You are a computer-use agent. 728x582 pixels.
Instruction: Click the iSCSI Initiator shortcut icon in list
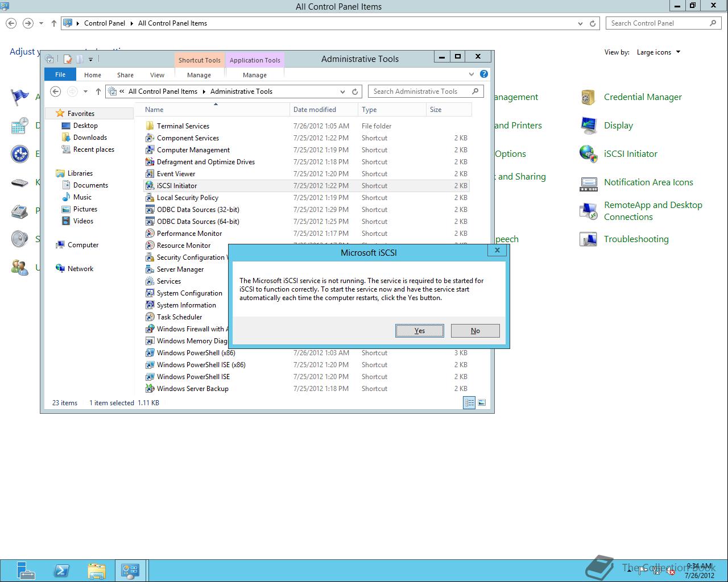coord(150,186)
